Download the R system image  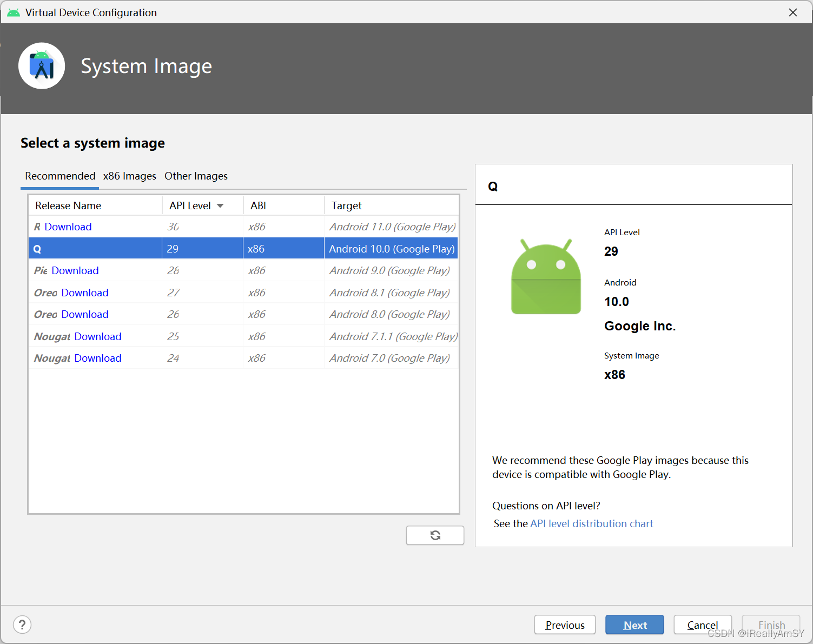pos(68,227)
